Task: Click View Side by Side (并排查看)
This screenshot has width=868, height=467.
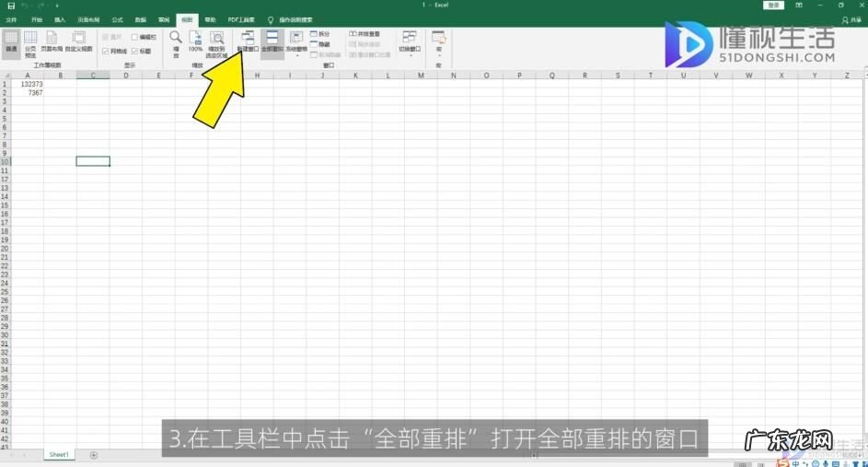Action: tap(365, 34)
